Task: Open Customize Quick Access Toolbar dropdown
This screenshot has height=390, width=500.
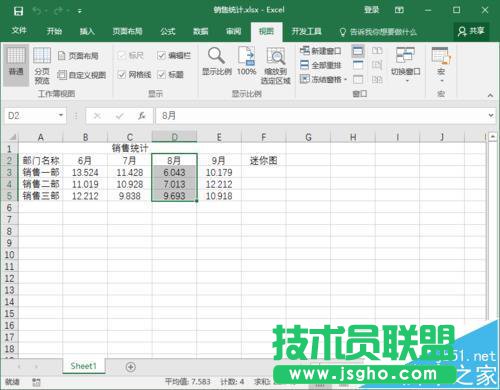Action: [80, 11]
